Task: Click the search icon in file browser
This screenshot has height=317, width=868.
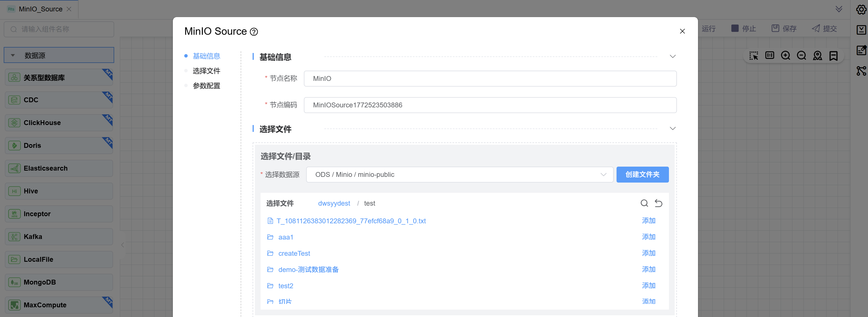Action: (x=644, y=203)
